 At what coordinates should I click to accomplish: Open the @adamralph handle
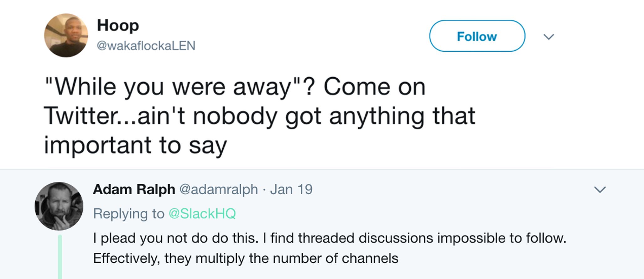click(219, 190)
